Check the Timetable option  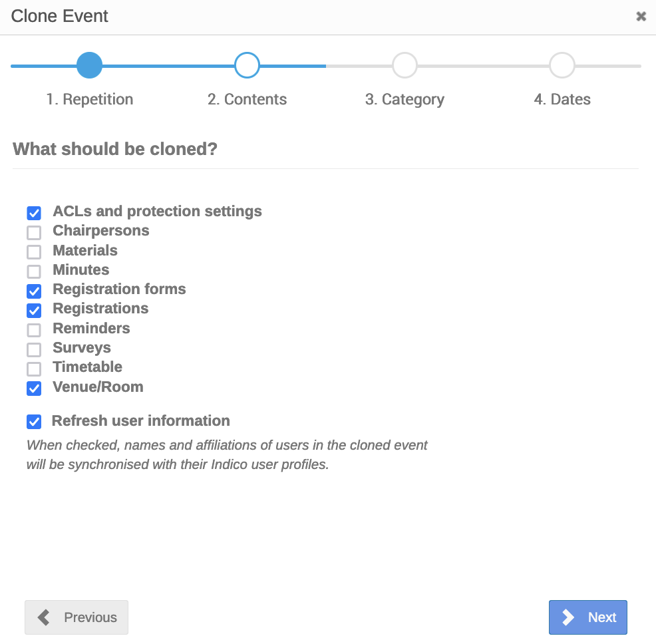(x=34, y=369)
